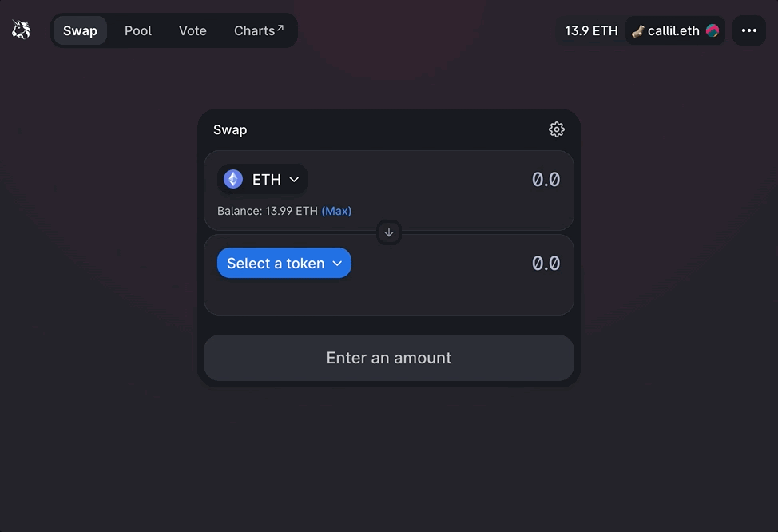The image size is (778, 532).
Task: Click the Uniswap unicorn logo
Action: [22, 30]
